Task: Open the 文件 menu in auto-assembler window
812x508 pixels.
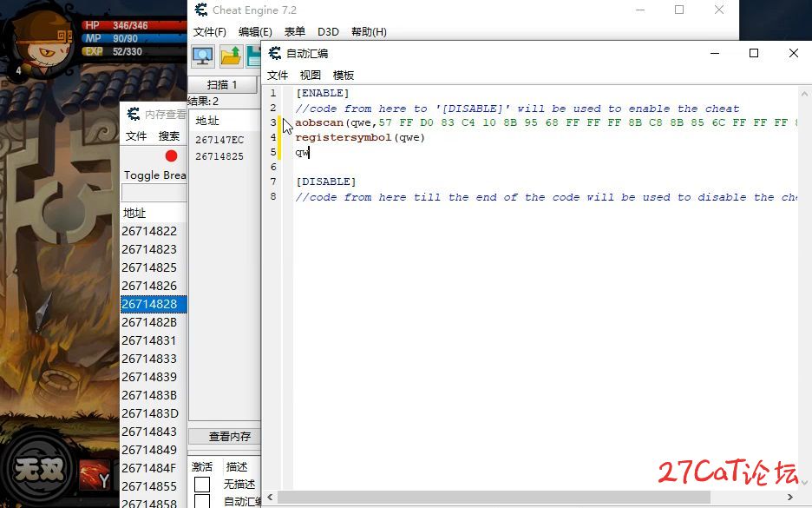Action: (x=277, y=76)
